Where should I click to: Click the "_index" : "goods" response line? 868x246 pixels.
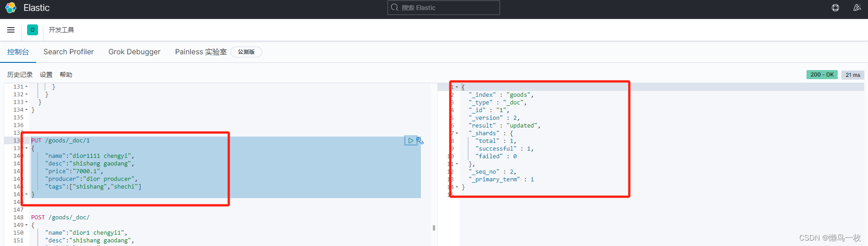tap(501, 95)
